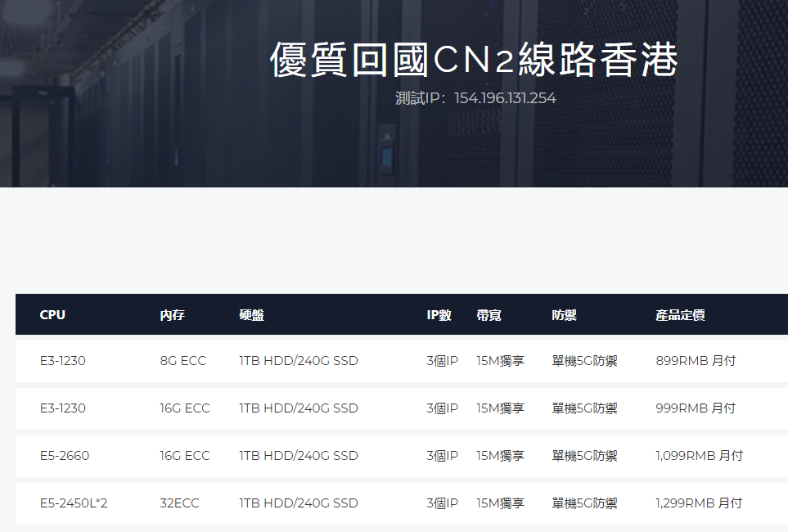
Task: Click 3個IP in the E5-2450L*2 row
Action: (x=442, y=503)
